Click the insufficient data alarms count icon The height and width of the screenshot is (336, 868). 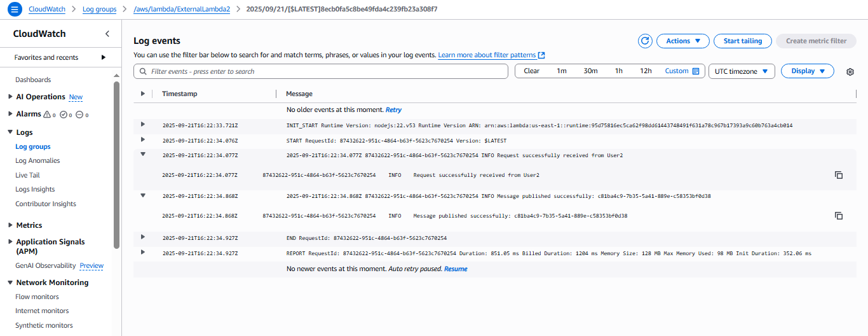point(79,115)
